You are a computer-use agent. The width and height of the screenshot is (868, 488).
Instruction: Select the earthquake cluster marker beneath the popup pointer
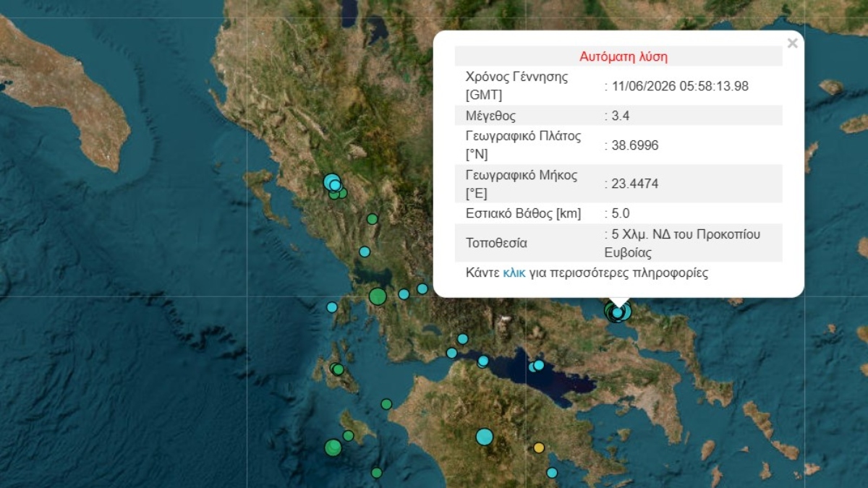(x=618, y=312)
